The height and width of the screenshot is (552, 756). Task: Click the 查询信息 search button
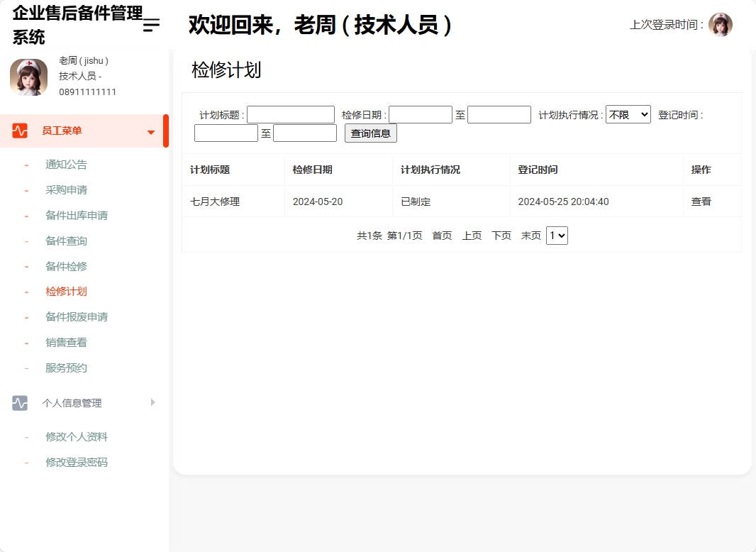370,133
